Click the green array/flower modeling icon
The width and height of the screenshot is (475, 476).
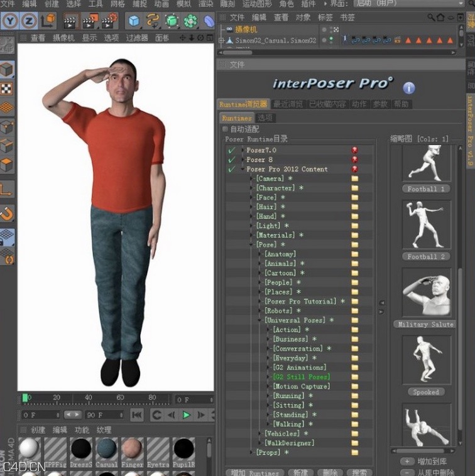[191, 21]
